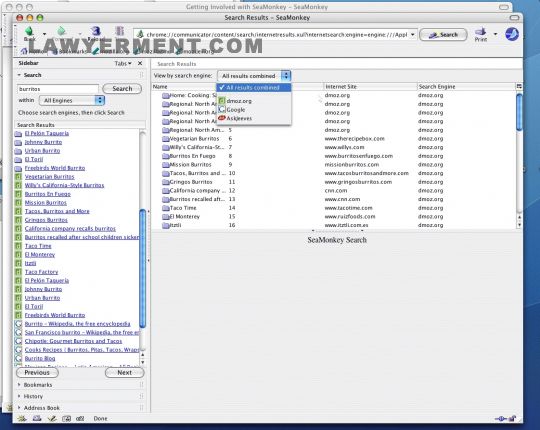Click the Search button beside URL bar
This screenshot has height=430, width=540.
443,35
